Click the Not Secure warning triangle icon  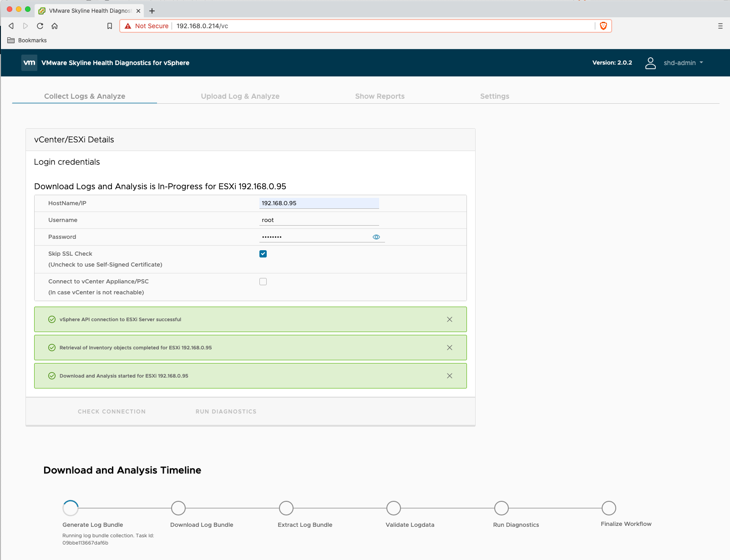coord(128,26)
